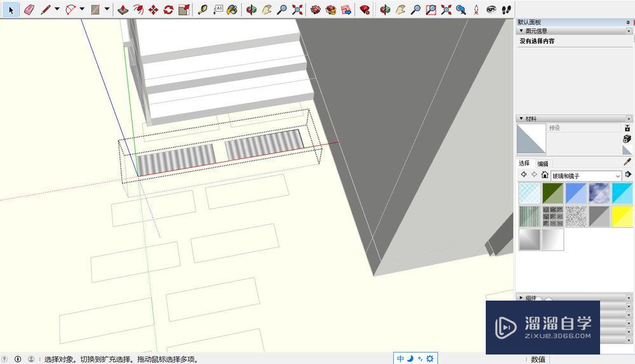
Task: Expand the 组件 panel
Action: (x=521, y=297)
